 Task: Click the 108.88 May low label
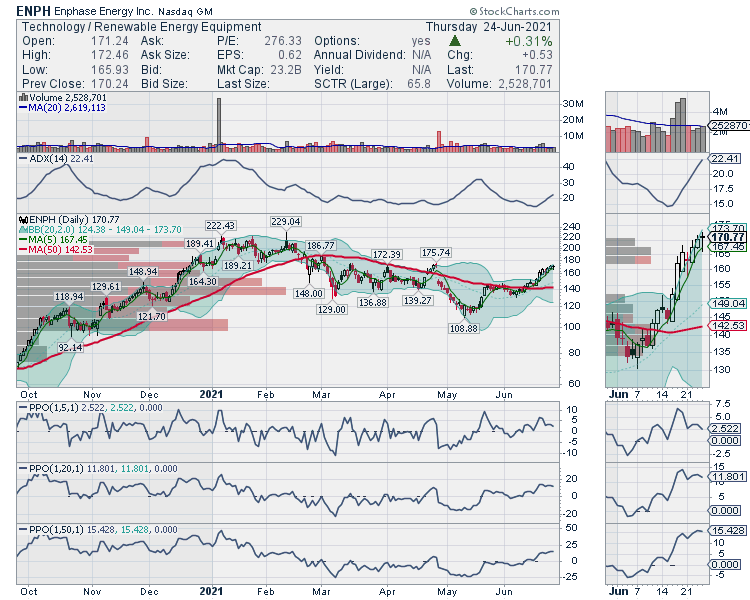click(x=463, y=329)
